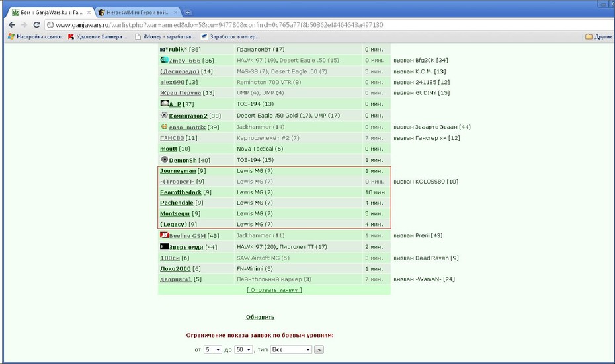This screenshot has width=615, height=364.
Task: Click the address bar URL field
Action: tap(220, 25)
